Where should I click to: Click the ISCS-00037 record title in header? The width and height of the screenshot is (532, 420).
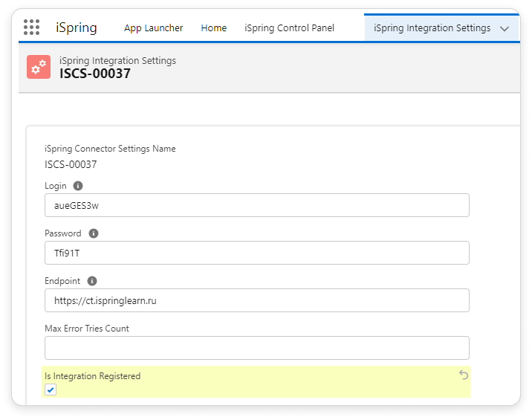[x=94, y=74]
